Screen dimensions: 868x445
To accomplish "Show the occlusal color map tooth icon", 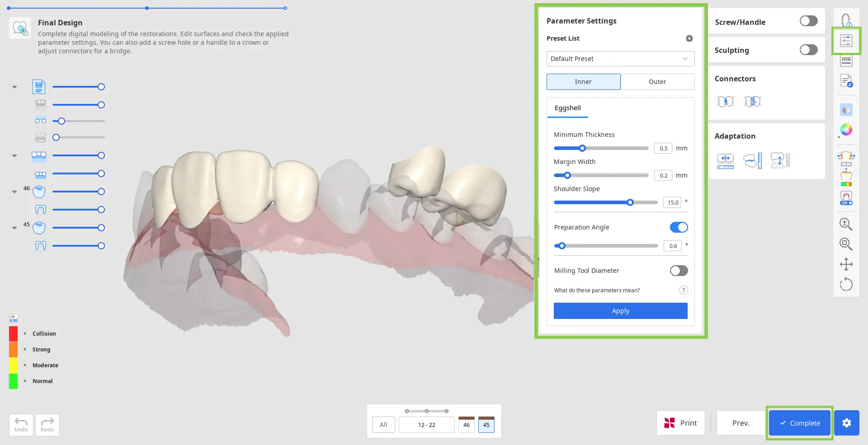I will click(x=846, y=178).
